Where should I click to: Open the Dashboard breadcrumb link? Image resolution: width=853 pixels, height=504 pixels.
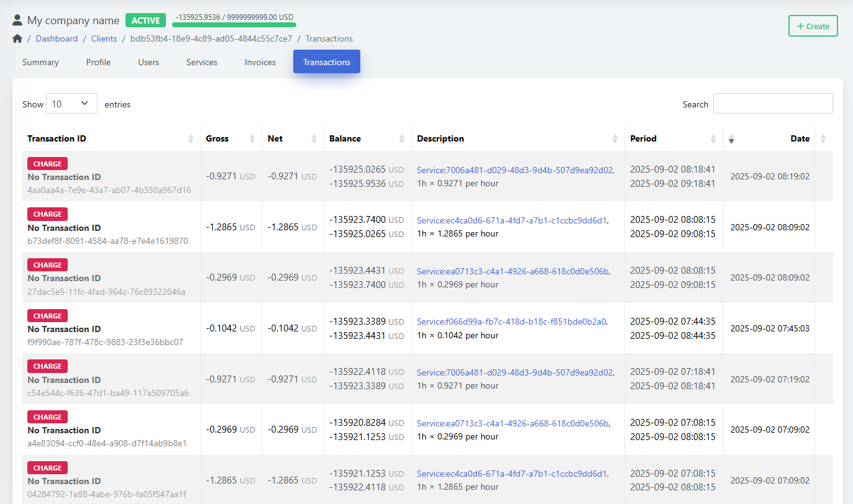(57, 38)
